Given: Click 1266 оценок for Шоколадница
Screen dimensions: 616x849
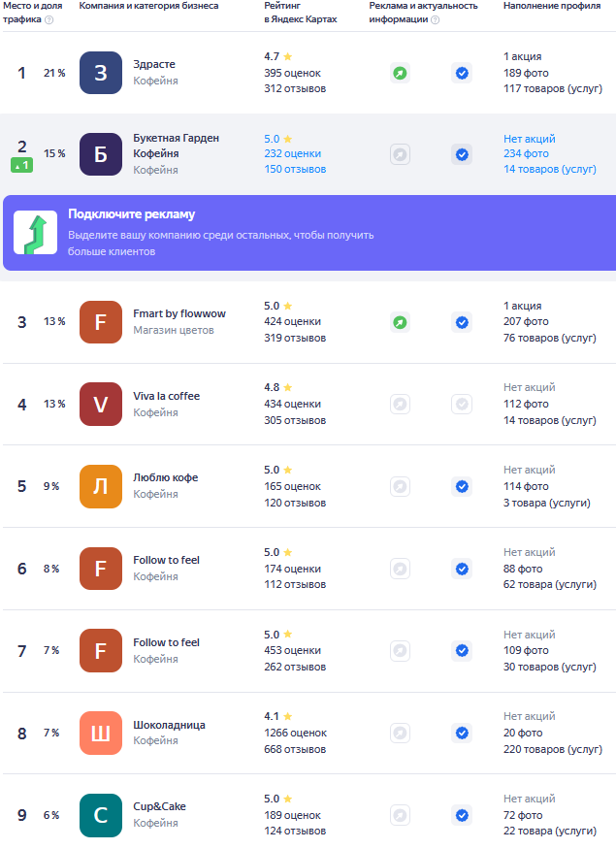Looking at the screenshot, I should pyautogui.click(x=296, y=734).
